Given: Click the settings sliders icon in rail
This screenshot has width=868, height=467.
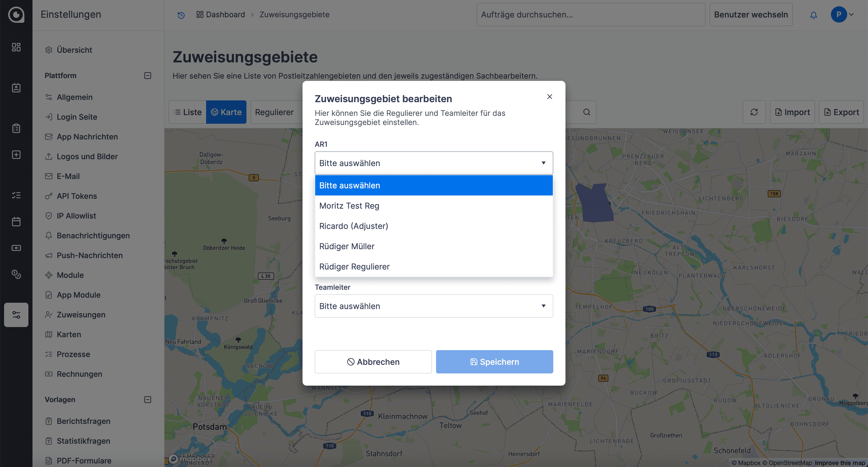Looking at the screenshot, I should 16,315.
